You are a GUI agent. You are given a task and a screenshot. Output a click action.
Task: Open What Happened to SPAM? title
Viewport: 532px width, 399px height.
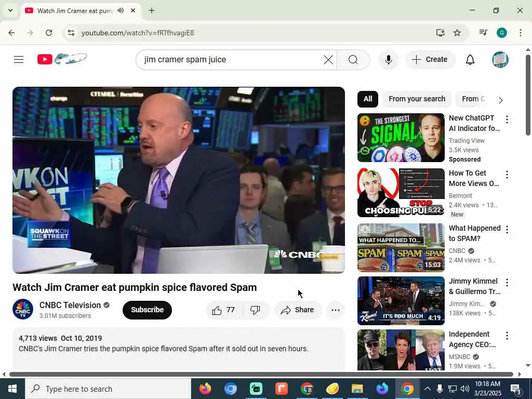(474, 233)
